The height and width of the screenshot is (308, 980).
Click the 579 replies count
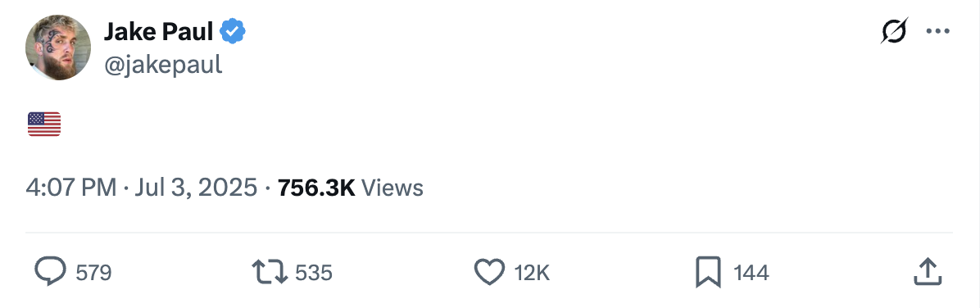(x=93, y=273)
